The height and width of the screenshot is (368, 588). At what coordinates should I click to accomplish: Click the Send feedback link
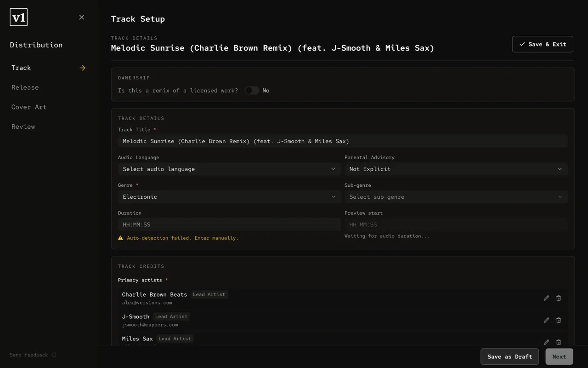coord(28,355)
